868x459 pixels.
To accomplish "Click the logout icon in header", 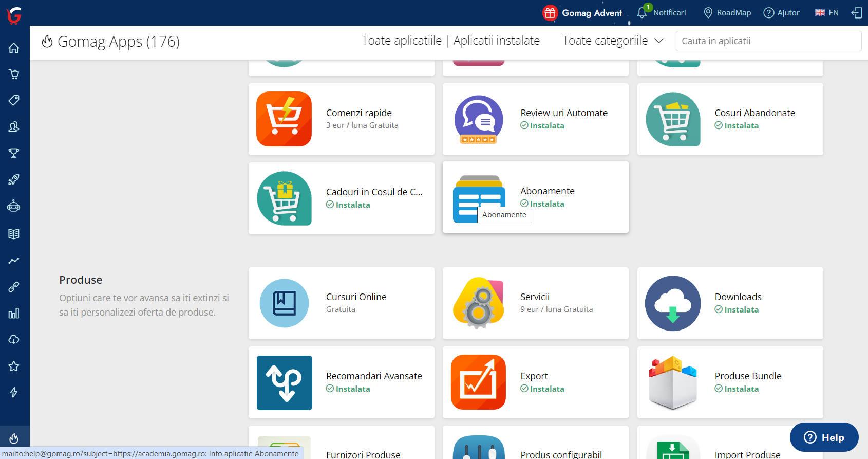I will (856, 13).
